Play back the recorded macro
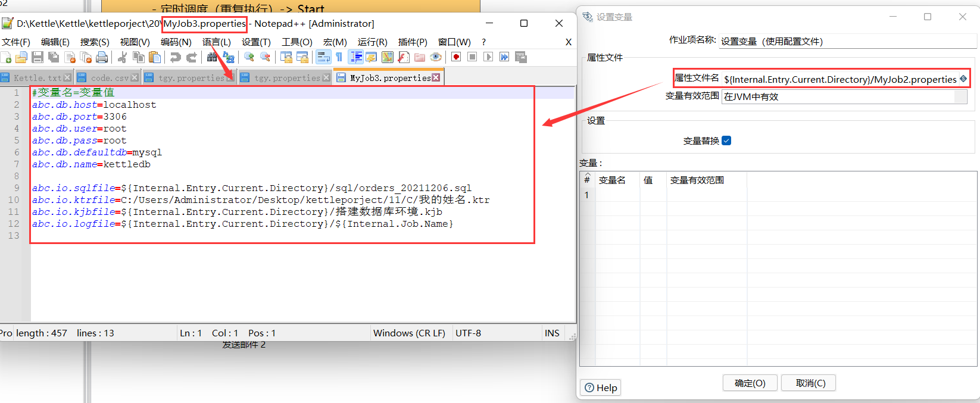 [x=488, y=57]
